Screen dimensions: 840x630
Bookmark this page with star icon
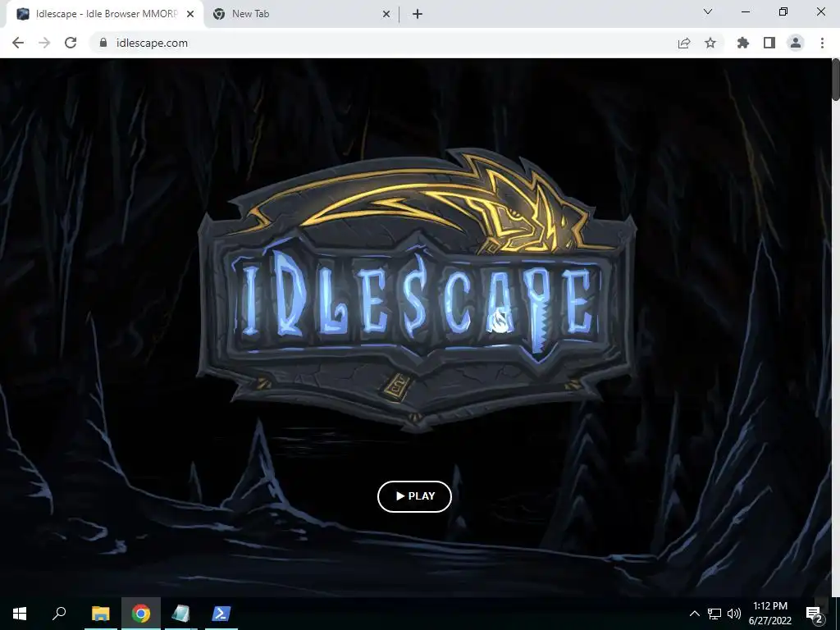[x=710, y=43]
